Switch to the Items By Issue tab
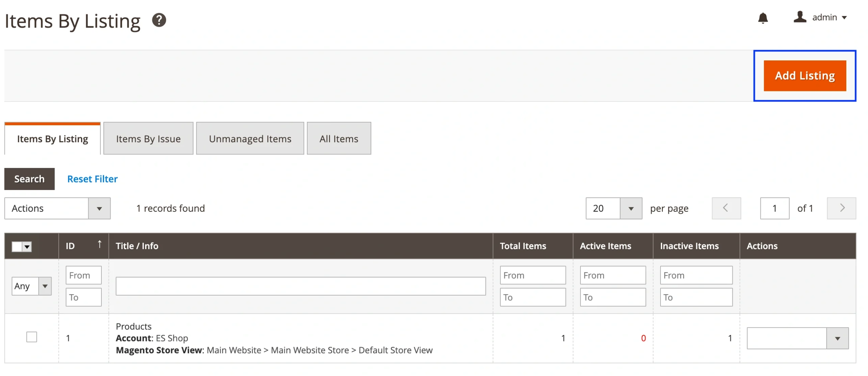Screen dimensions: 868x376 [x=148, y=139]
